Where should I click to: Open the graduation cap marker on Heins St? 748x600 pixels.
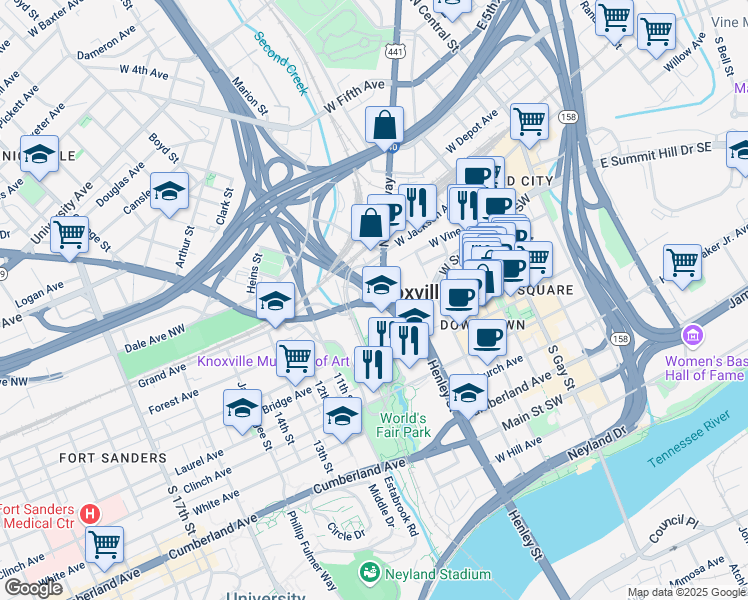pos(275,303)
